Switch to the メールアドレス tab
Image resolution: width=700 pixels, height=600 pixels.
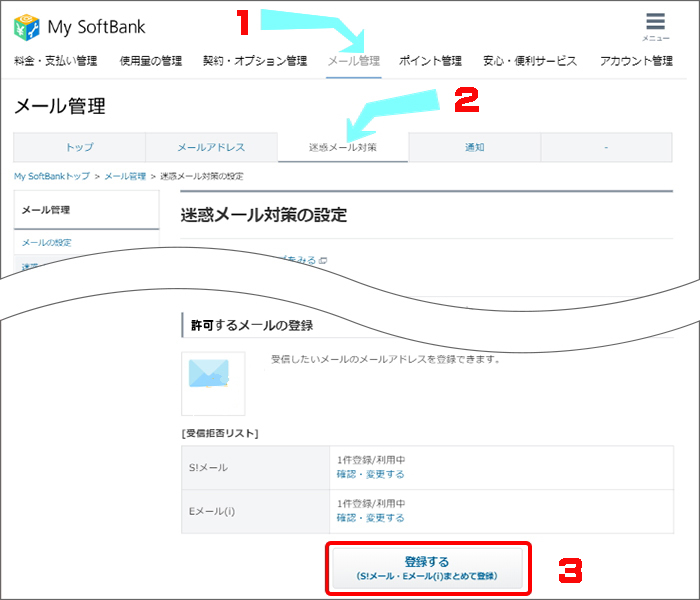(211, 147)
